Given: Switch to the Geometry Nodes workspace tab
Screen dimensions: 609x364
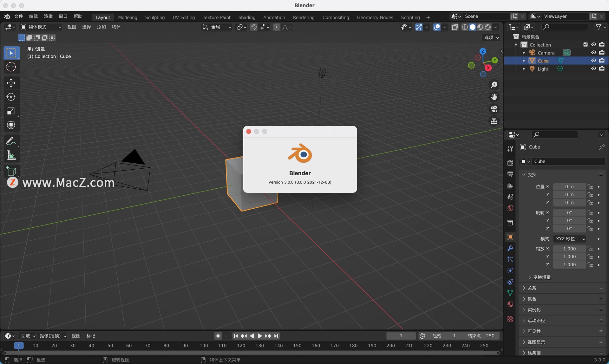Looking at the screenshot, I should coord(375,17).
